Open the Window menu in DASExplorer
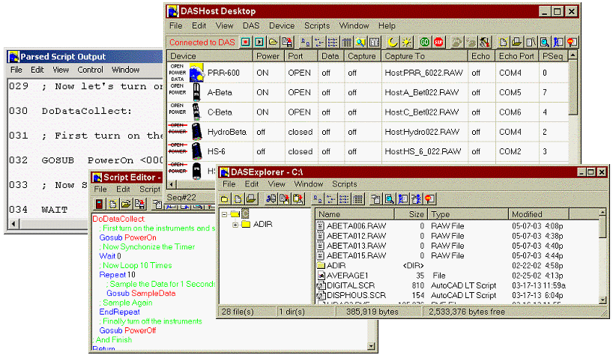The height and width of the screenshot is (364, 616). tap(309, 183)
